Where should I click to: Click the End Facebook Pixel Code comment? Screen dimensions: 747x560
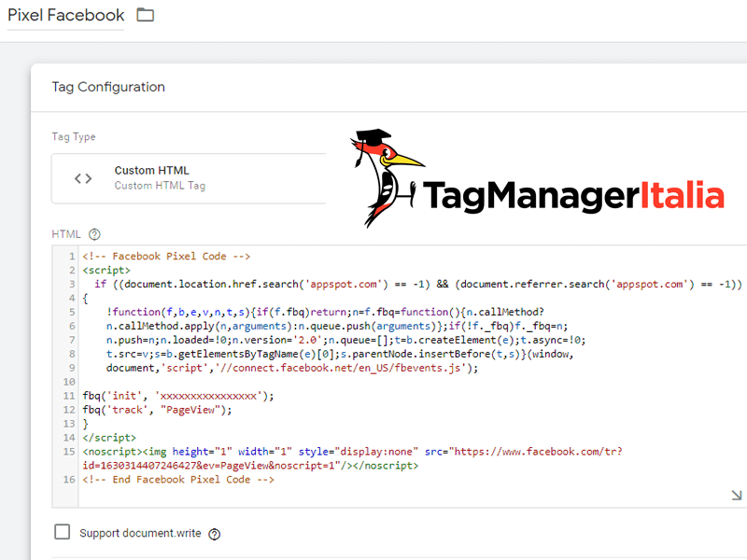pos(178,480)
